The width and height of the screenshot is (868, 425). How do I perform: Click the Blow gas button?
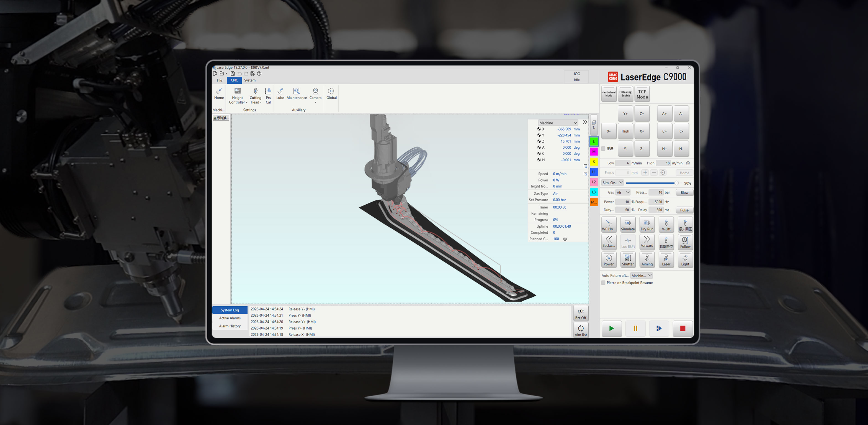(x=684, y=193)
